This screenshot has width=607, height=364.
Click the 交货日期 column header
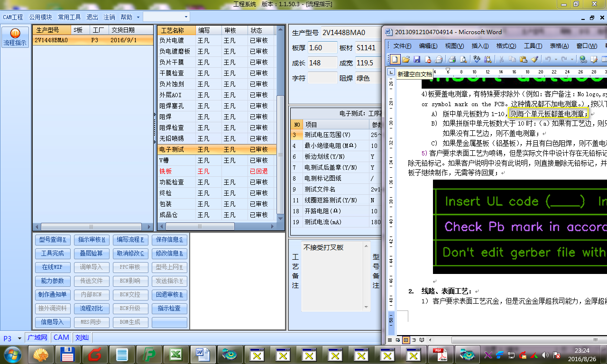click(131, 30)
